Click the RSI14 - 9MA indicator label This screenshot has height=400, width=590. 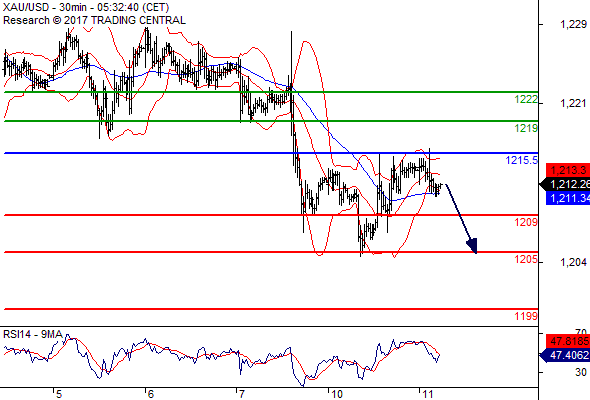point(33,334)
